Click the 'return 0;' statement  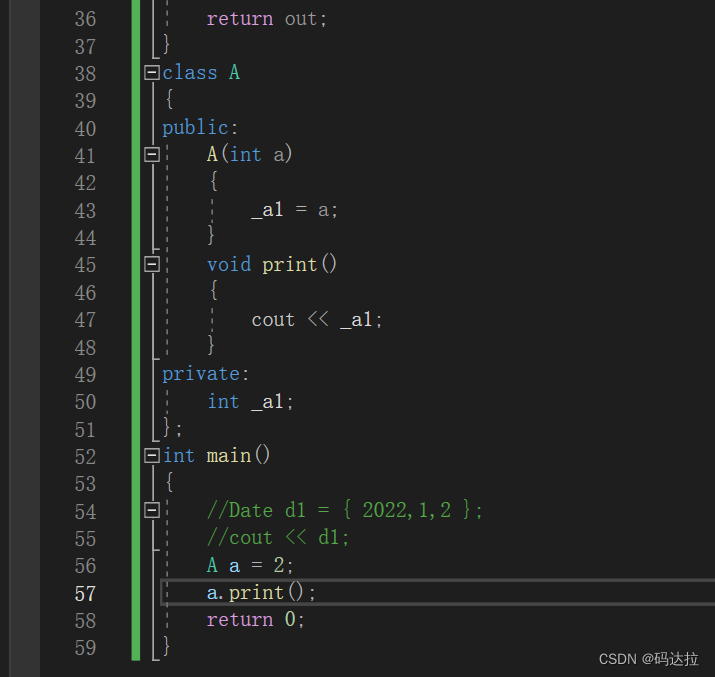tap(256, 620)
